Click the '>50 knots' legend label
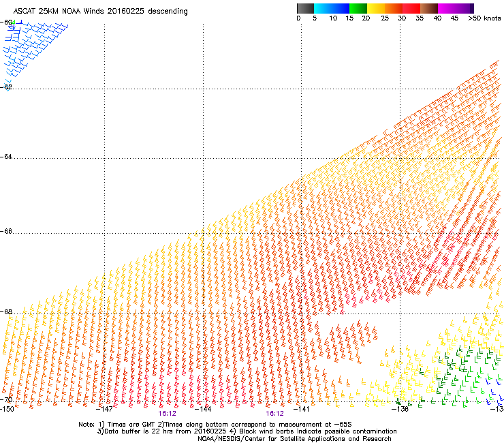 [484, 18]
